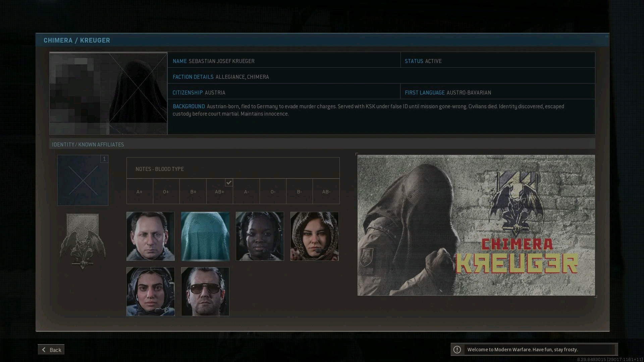644x362 pixels.
Task: Click the Identity / Known Affiliates header
Action: pos(88,144)
